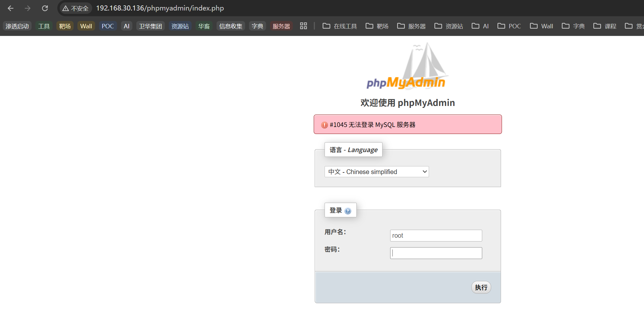This screenshot has height=336, width=644.
Task: Open the login help question-mark icon
Action: (348, 211)
